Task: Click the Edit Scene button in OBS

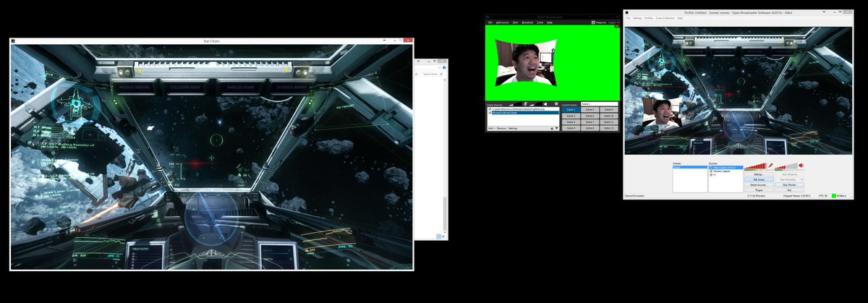Action: 759,179
